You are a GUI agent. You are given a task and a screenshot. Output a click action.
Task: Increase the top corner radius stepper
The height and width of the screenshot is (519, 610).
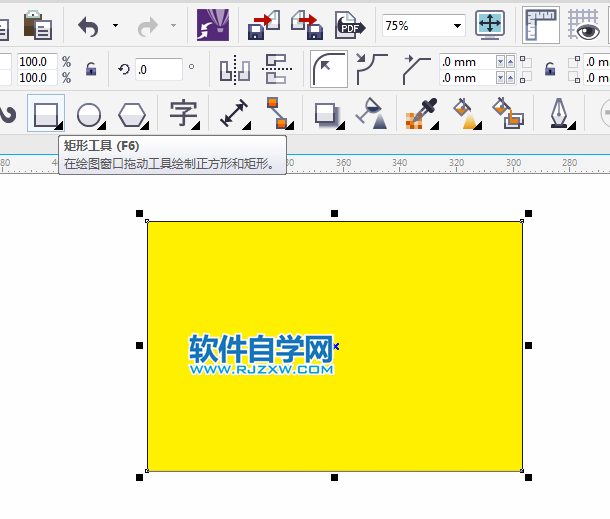[x=510, y=61]
